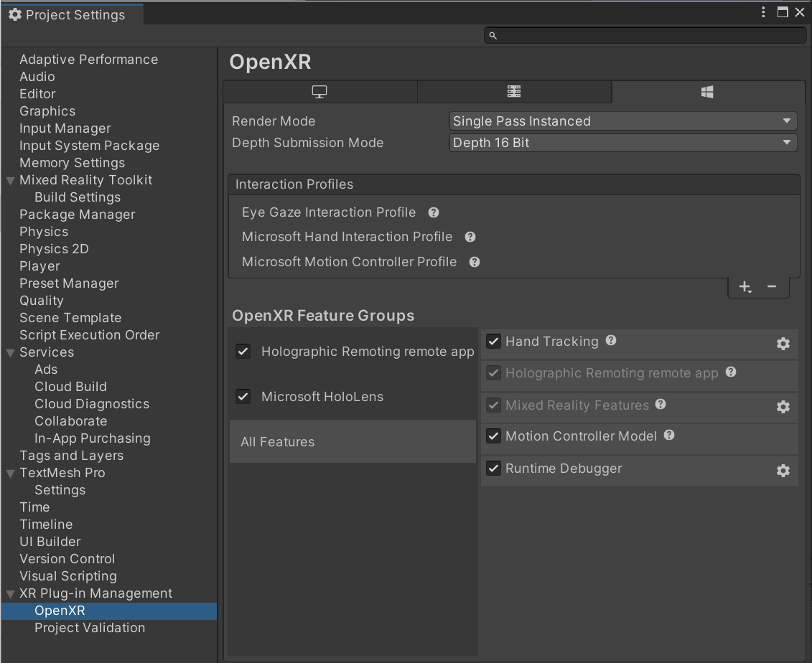This screenshot has width=812, height=663.
Task: Open Tags and Layers settings
Action: tap(72, 456)
